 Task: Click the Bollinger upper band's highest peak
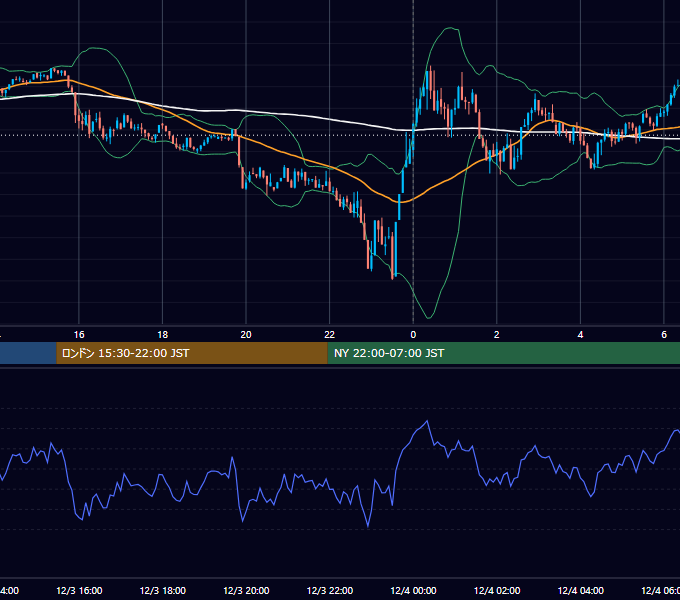click(451, 28)
